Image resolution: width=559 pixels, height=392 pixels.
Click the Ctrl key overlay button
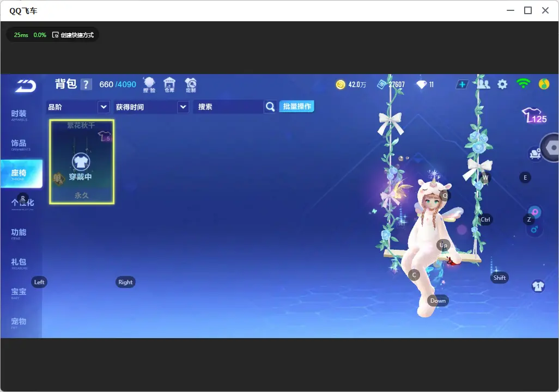pos(485,219)
